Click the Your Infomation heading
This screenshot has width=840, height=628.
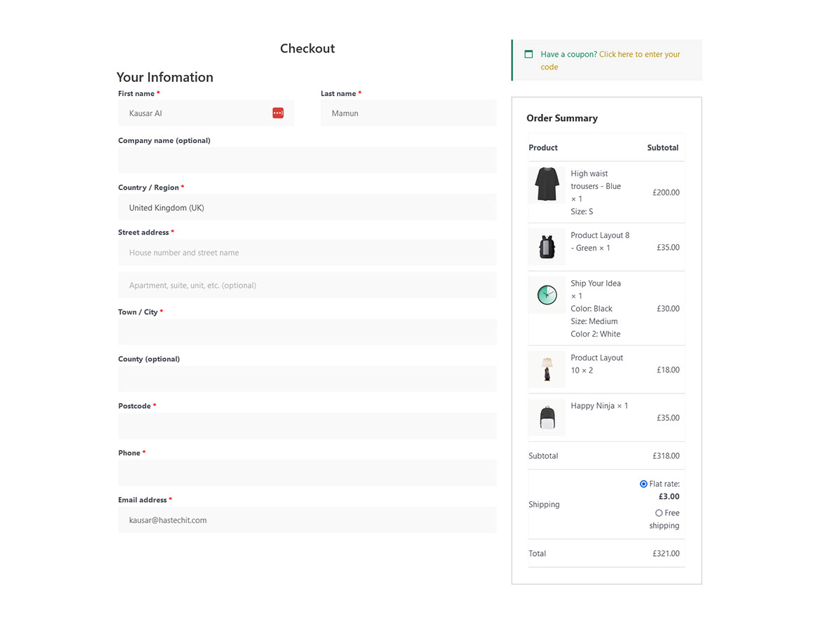[x=164, y=77]
